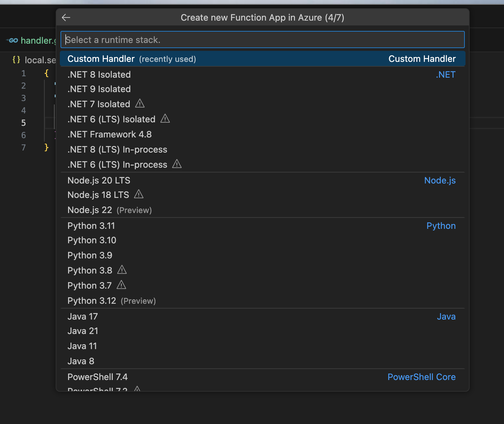Focus the 'Select a runtime stack' input
504x424 pixels.
coord(263,40)
